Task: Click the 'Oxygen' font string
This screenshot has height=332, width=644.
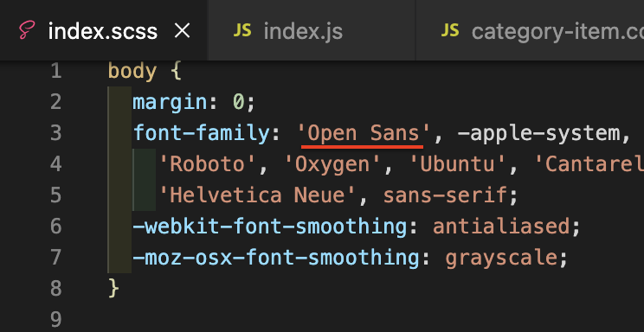Action: pyautogui.click(x=333, y=164)
